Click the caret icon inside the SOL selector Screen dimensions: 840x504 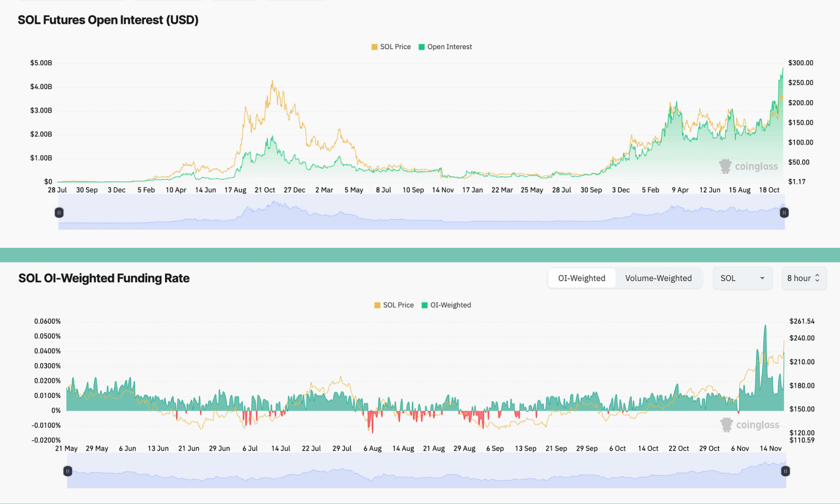tap(762, 278)
